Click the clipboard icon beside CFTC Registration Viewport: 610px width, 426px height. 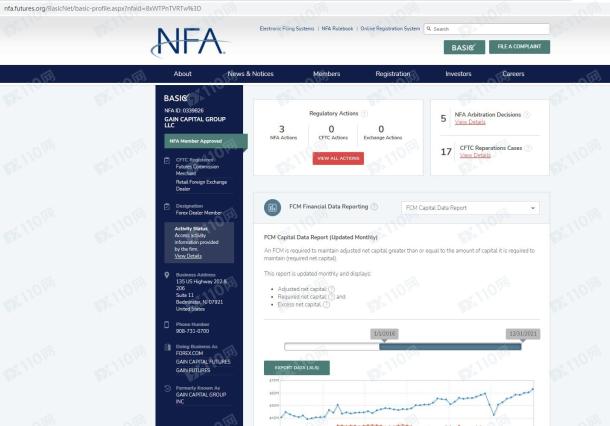167,161
